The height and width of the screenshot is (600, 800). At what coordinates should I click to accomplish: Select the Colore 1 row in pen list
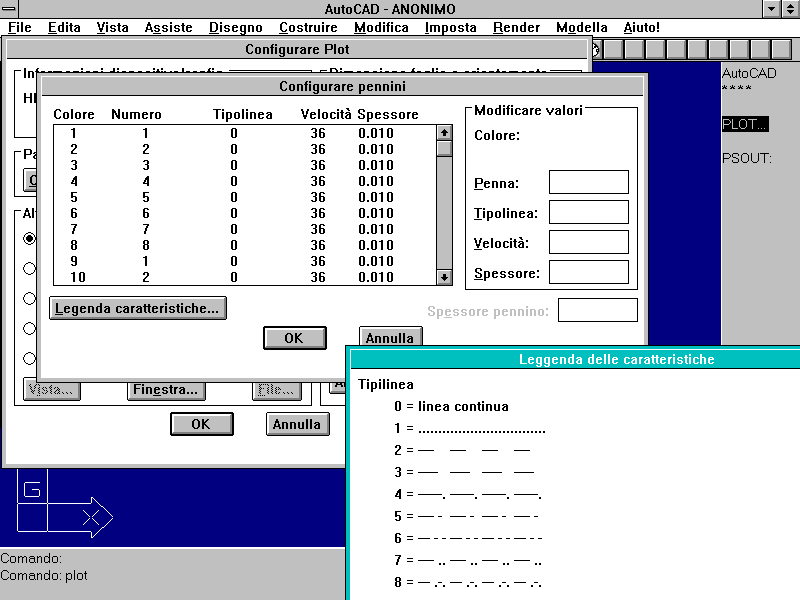coord(245,133)
